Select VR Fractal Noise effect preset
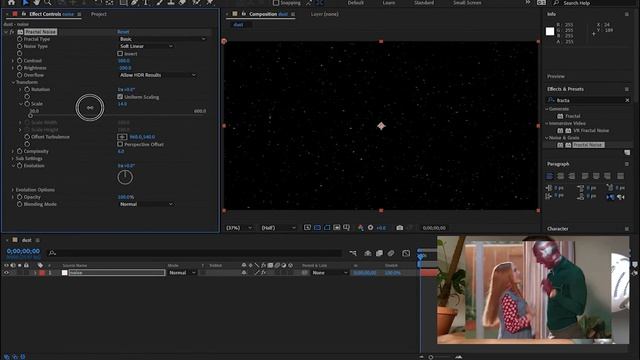This screenshot has height=360, width=640. (591, 131)
